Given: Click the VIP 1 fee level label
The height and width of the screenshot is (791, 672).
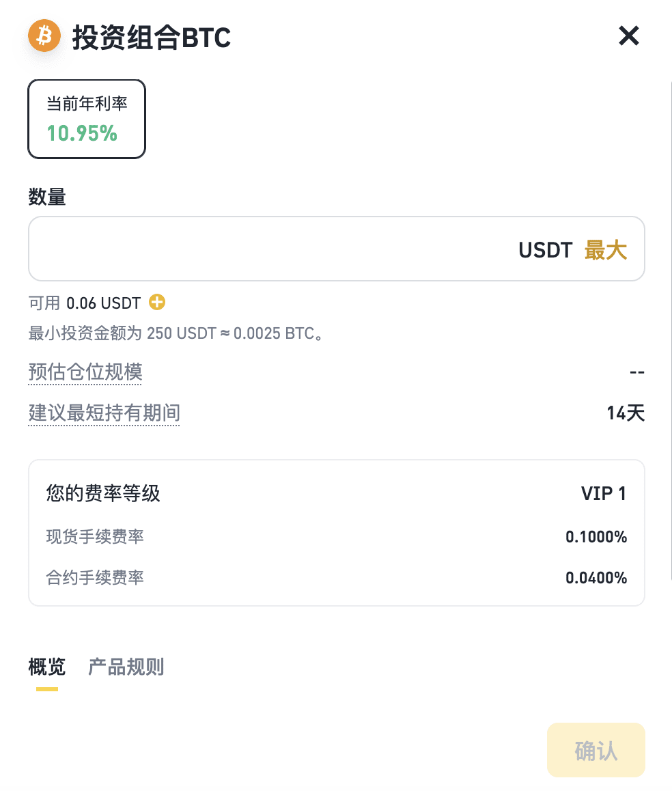Looking at the screenshot, I should (603, 493).
